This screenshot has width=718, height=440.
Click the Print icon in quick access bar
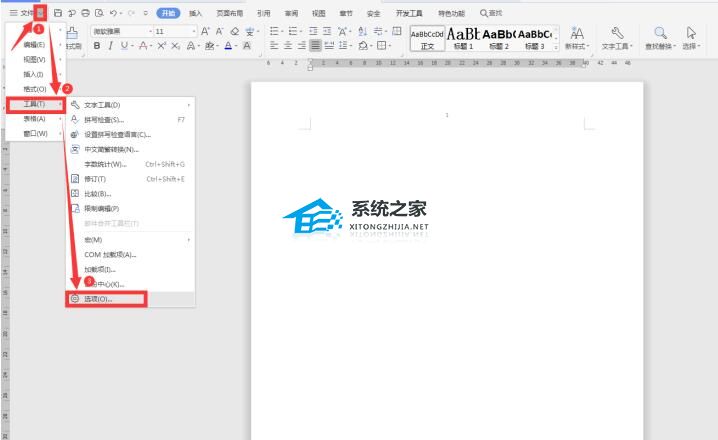(x=85, y=13)
